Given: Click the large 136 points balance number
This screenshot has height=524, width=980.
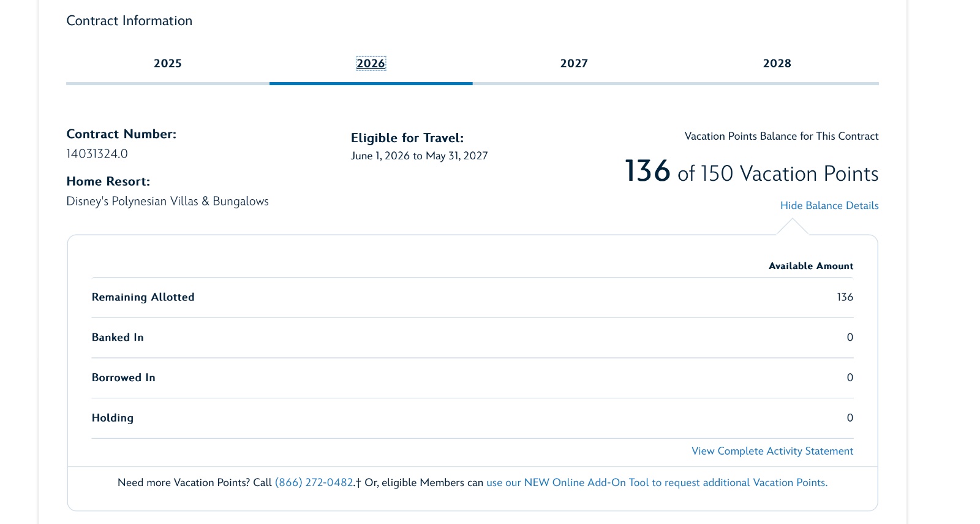Looking at the screenshot, I should click(x=647, y=172).
